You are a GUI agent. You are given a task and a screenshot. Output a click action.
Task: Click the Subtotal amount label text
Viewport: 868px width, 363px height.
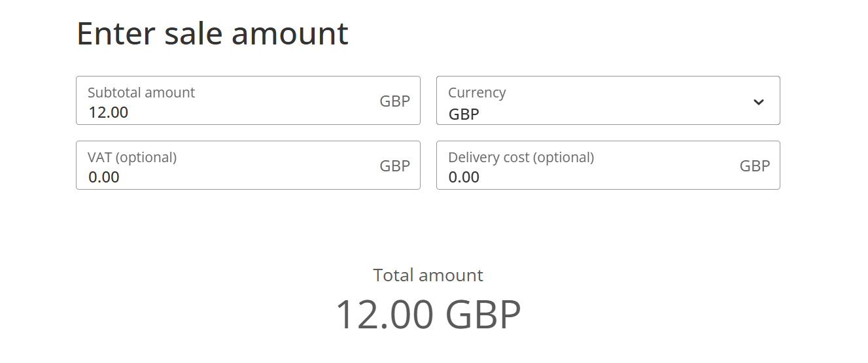(x=141, y=93)
